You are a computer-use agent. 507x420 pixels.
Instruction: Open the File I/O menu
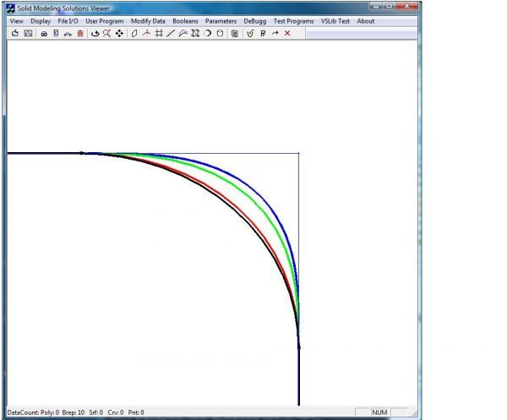68,21
